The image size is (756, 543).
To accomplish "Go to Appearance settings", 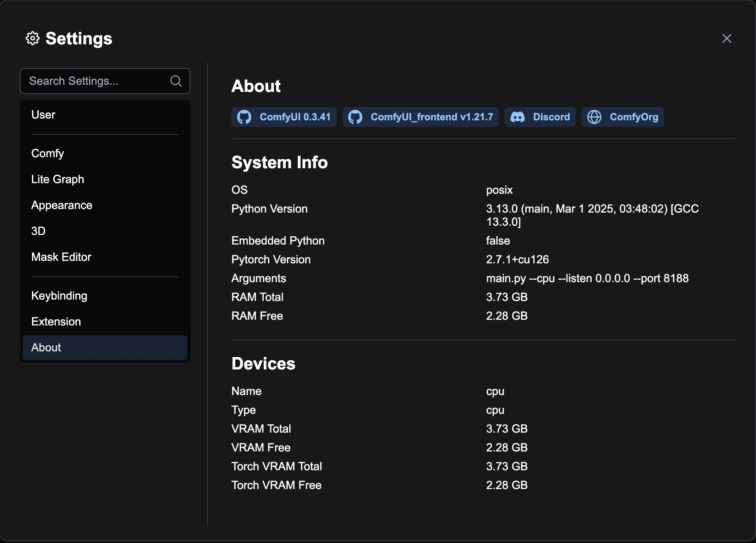I will click(x=62, y=205).
